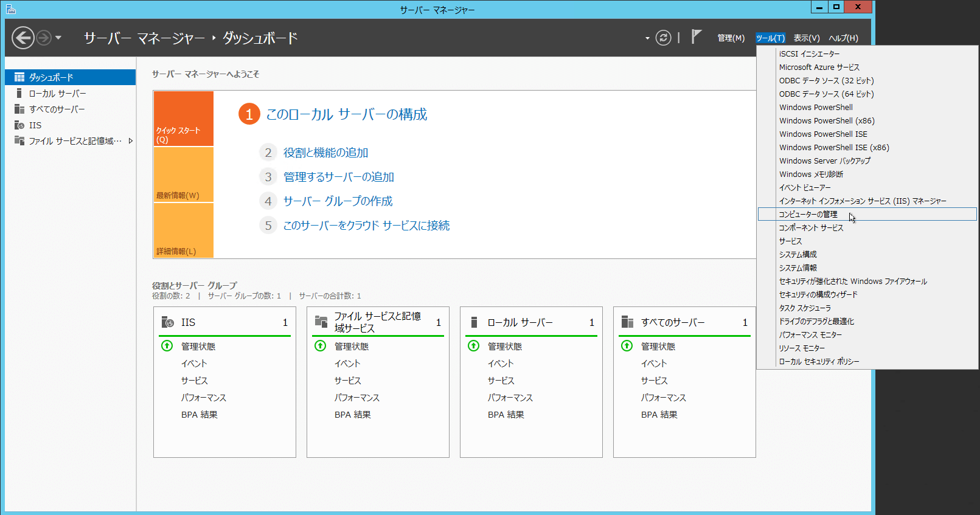The image size is (980, 515).
Task: Select クイック スタート(Q) tile
Action: pyautogui.click(x=184, y=119)
